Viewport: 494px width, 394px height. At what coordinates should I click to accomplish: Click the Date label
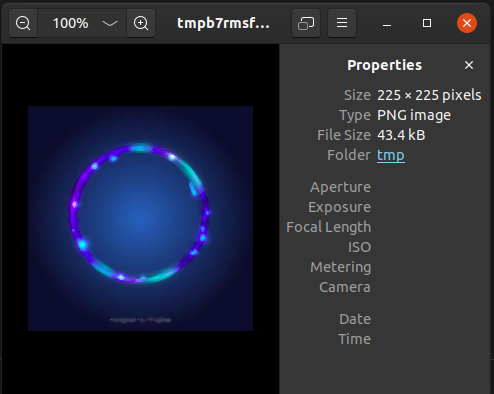(355, 319)
